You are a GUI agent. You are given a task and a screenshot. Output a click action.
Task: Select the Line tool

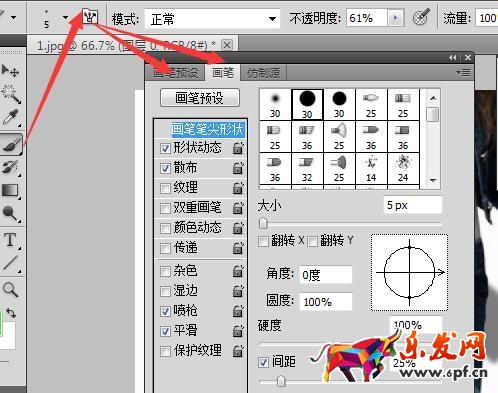point(10,263)
